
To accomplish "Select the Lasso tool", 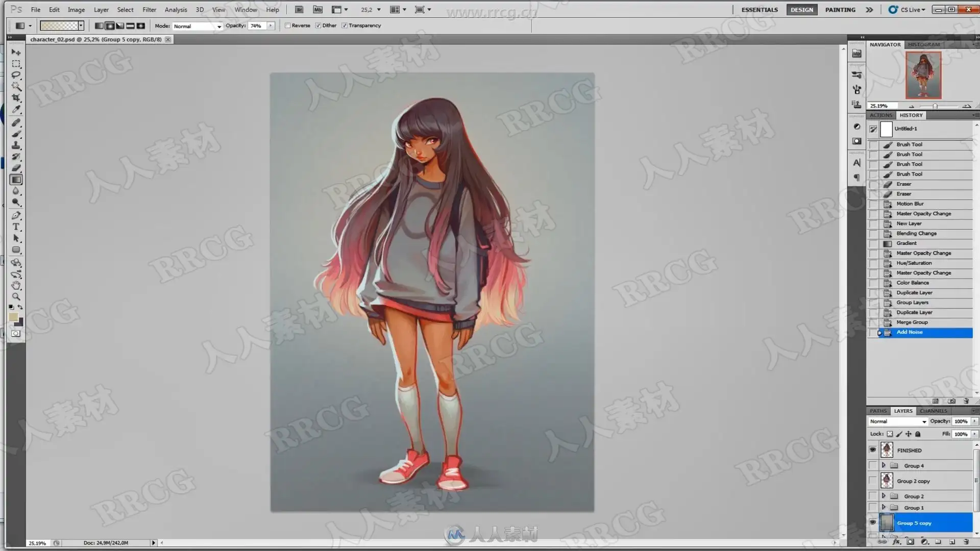I will [x=16, y=75].
